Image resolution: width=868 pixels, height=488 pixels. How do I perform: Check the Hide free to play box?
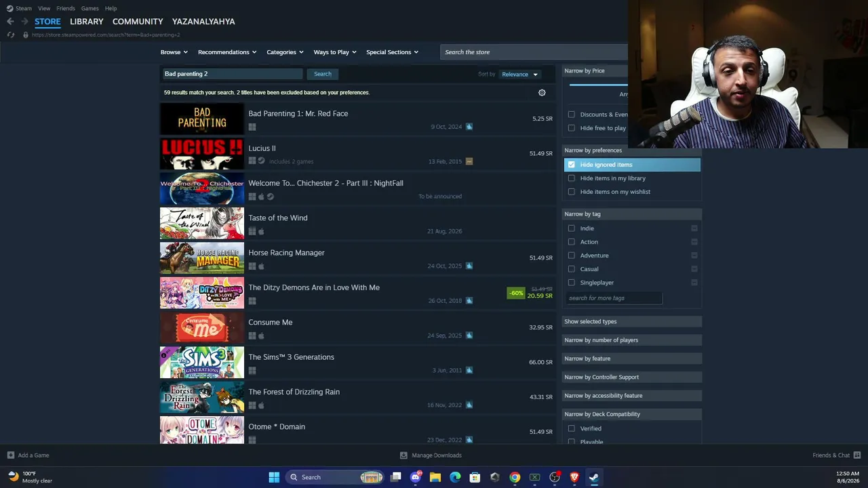572,128
